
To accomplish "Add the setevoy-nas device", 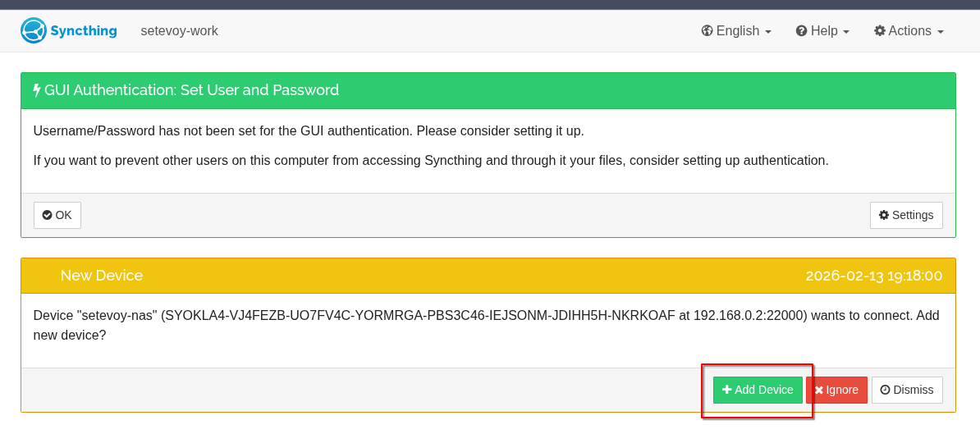I will coord(758,390).
